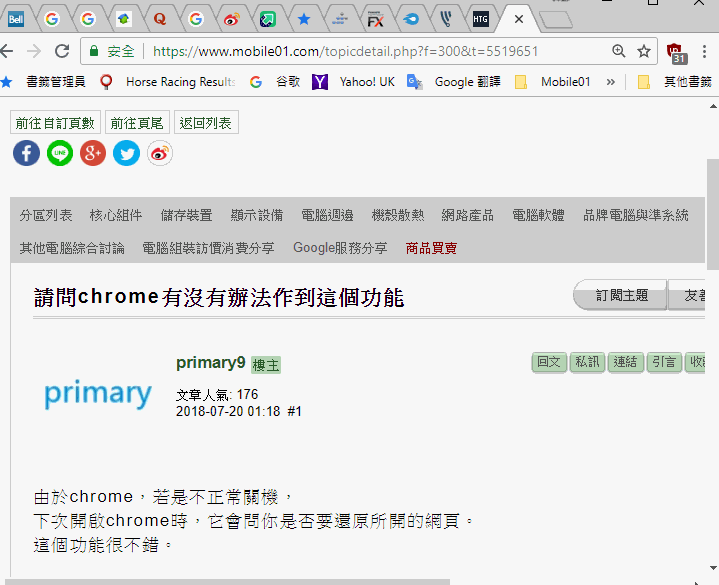Open the Google 翻譯 bookmark
The image size is (719, 585).
point(454,82)
